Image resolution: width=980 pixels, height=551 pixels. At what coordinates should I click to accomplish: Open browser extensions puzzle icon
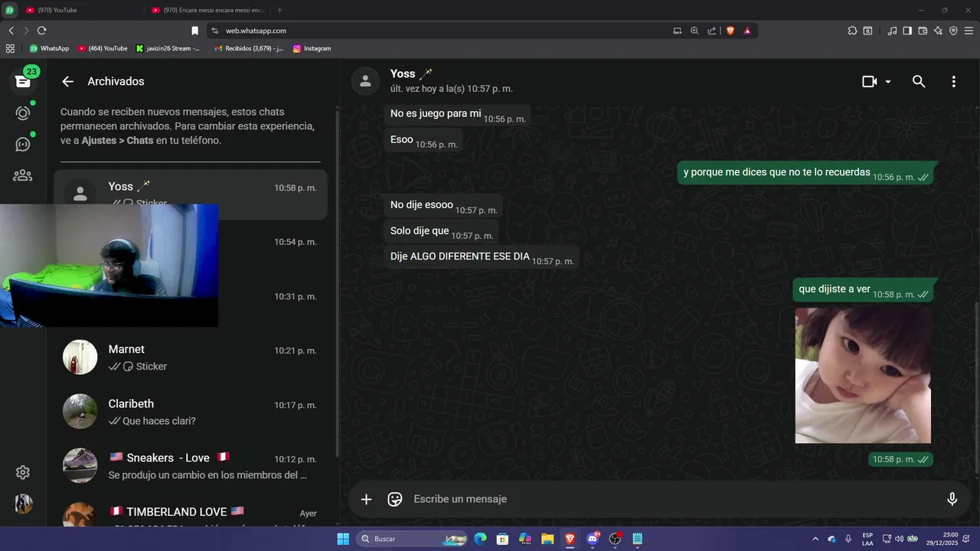point(852,31)
